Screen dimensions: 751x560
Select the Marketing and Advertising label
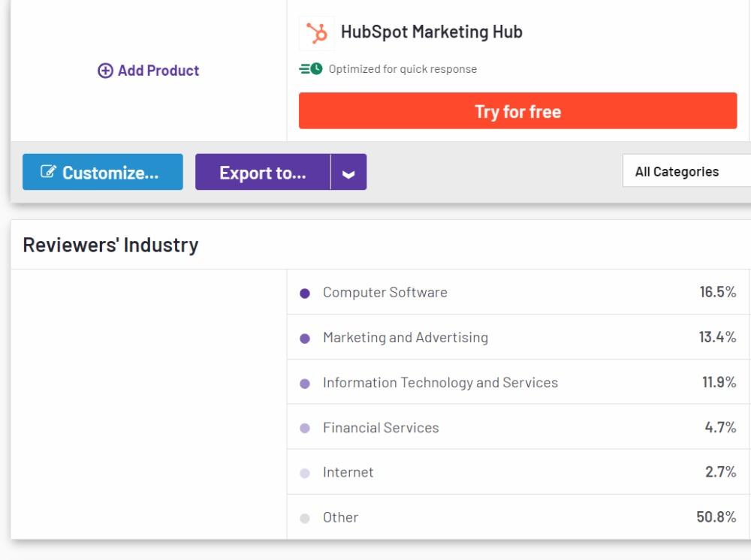click(x=406, y=338)
